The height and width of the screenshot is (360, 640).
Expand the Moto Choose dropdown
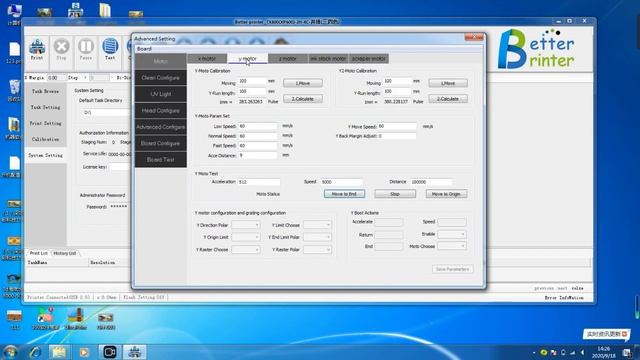(452, 246)
